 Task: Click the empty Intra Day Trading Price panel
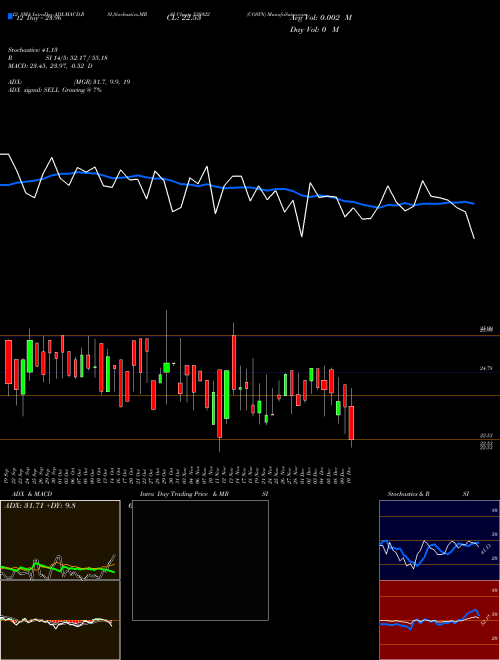coord(200,560)
